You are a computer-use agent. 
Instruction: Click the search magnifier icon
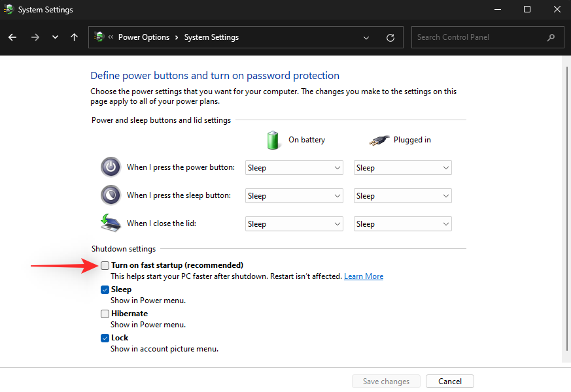(x=551, y=37)
